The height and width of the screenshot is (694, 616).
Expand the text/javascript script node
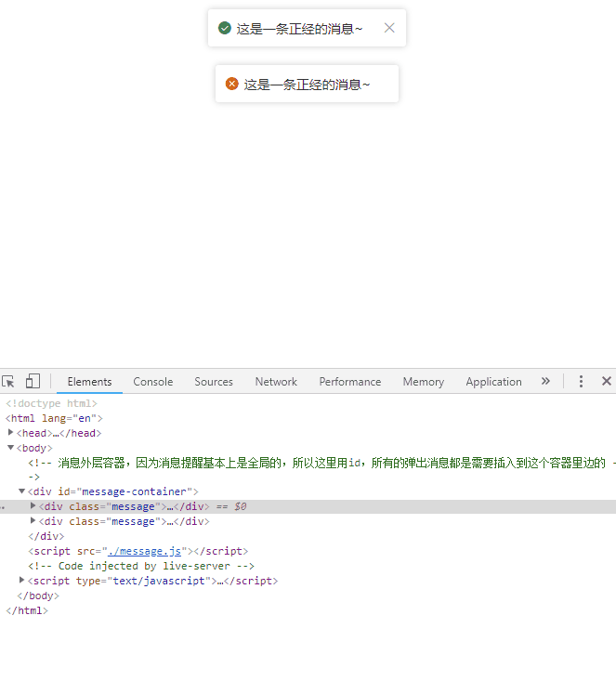point(21,580)
